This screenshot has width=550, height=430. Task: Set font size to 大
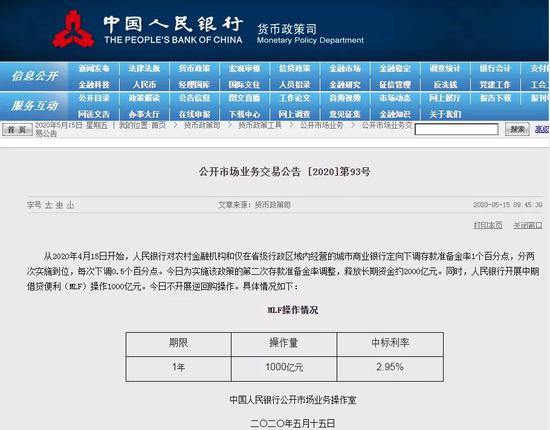[x=48, y=205]
